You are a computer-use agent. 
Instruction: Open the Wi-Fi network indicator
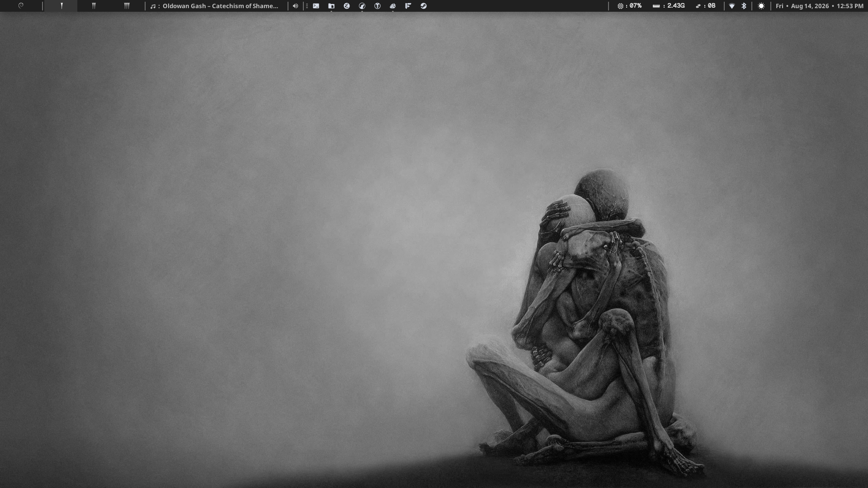pos(732,6)
